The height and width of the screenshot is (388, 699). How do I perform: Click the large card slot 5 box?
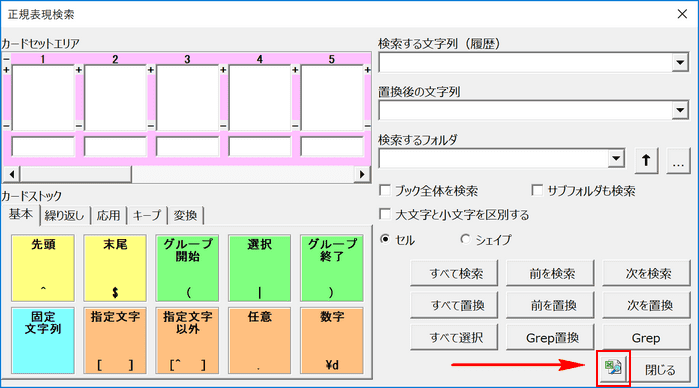(332, 98)
